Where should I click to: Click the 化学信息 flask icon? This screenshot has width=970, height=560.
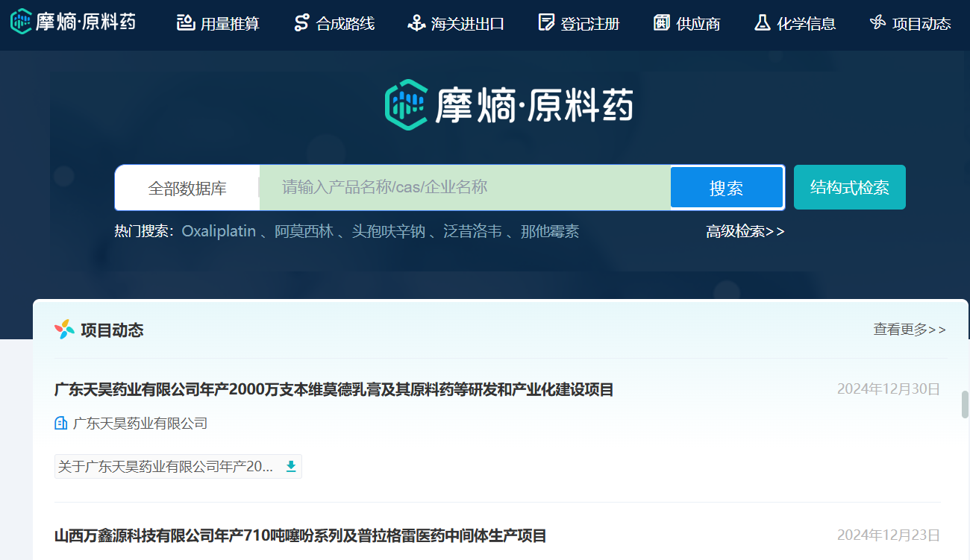pyautogui.click(x=762, y=22)
